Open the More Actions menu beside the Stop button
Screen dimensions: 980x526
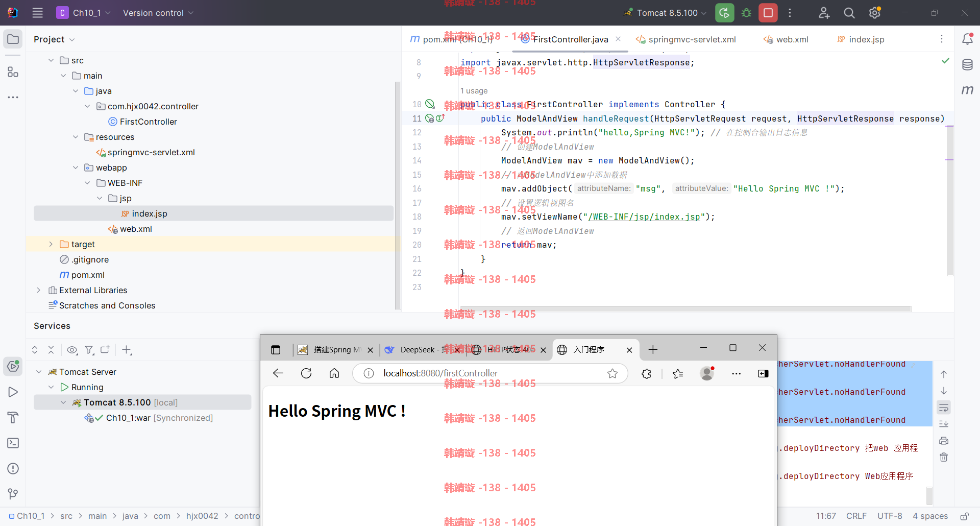coord(790,13)
